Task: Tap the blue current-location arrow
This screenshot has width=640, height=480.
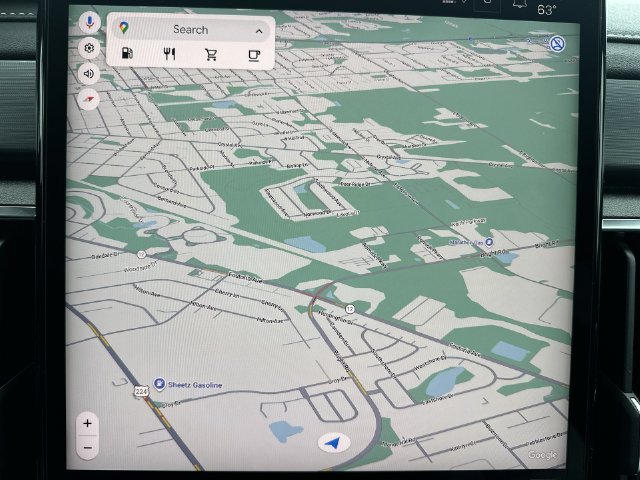Action: 334,442
